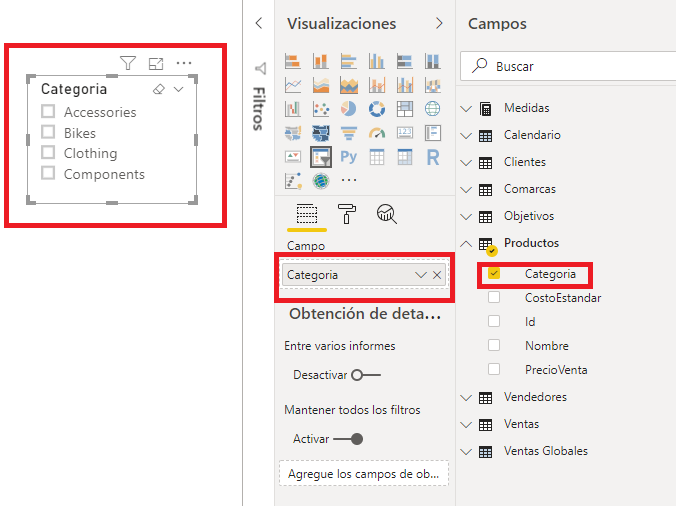
Task: Switch to the Analytics magnifier tab
Action: pos(387,214)
